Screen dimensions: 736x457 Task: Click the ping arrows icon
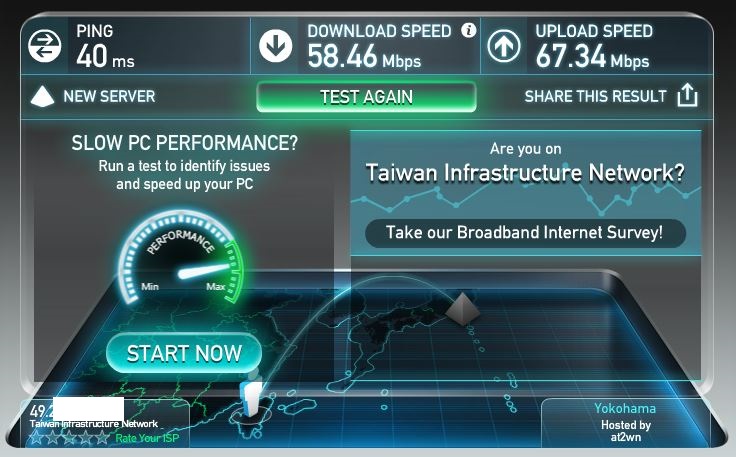[44, 46]
